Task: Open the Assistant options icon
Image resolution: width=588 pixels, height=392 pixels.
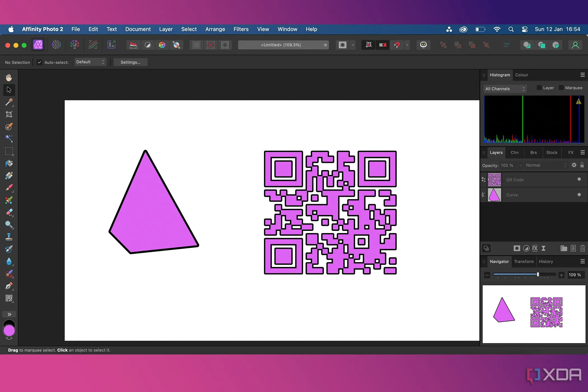Action: (x=423, y=45)
